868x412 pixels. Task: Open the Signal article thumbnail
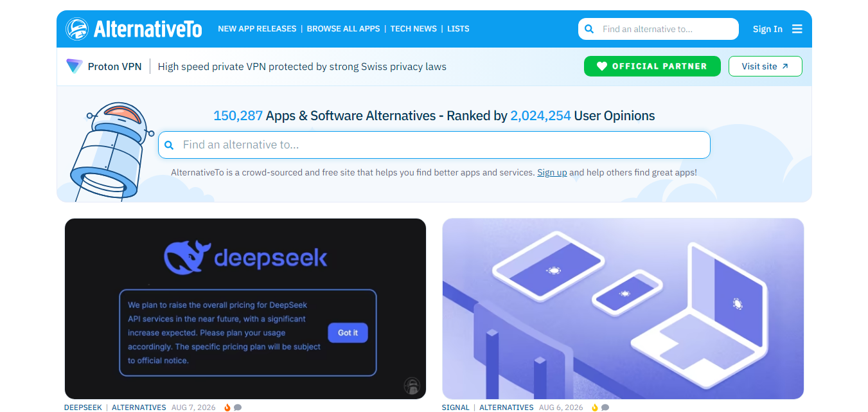point(623,309)
